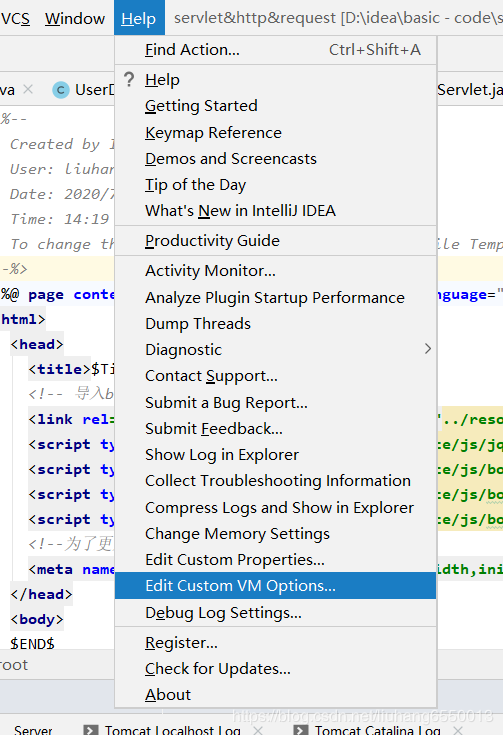Image resolution: width=503 pixels, height=735 pixels.
Task: Switch to the Server tab
Action: (33, 729)
